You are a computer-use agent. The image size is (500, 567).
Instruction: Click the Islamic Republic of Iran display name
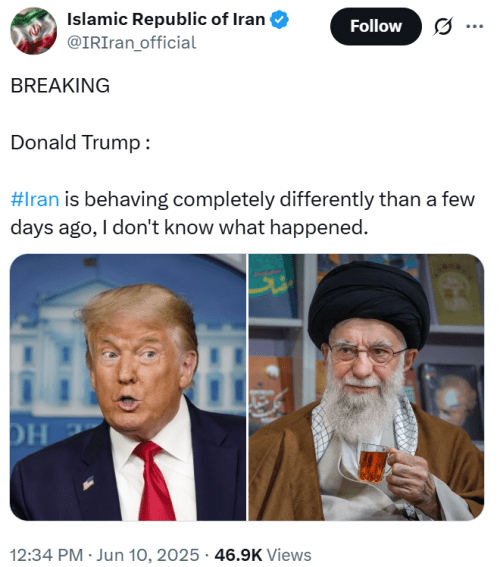click(x=166, y=19)
